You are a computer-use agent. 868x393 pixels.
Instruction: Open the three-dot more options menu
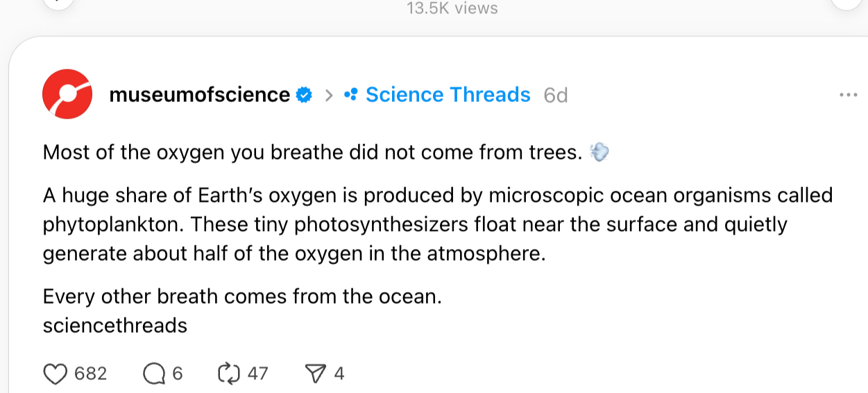tap(848, 95)
